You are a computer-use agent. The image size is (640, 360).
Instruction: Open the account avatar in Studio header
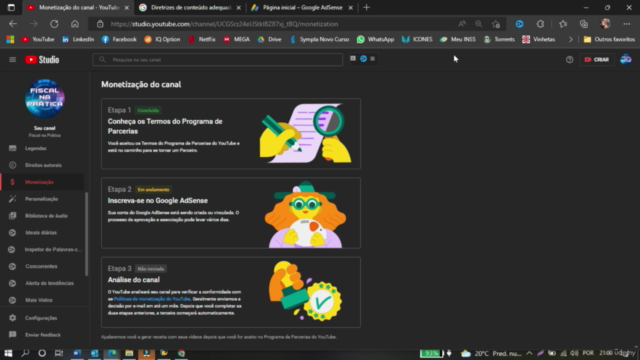click(x=626, y=60)
